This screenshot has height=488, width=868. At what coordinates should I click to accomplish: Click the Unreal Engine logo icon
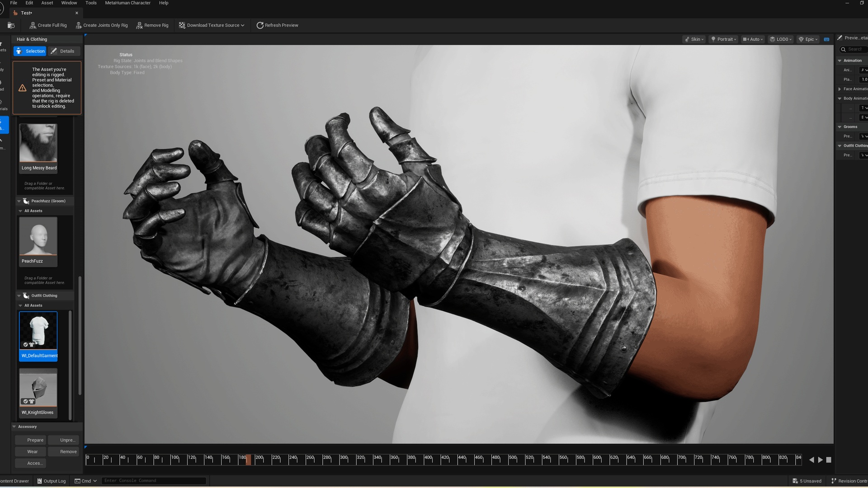[2, 8]
